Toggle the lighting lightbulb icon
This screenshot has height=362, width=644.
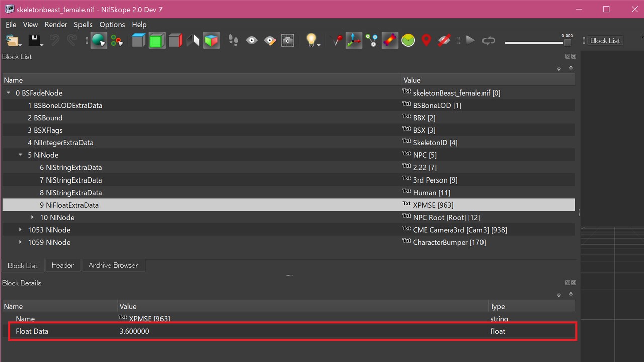[311, 40]
